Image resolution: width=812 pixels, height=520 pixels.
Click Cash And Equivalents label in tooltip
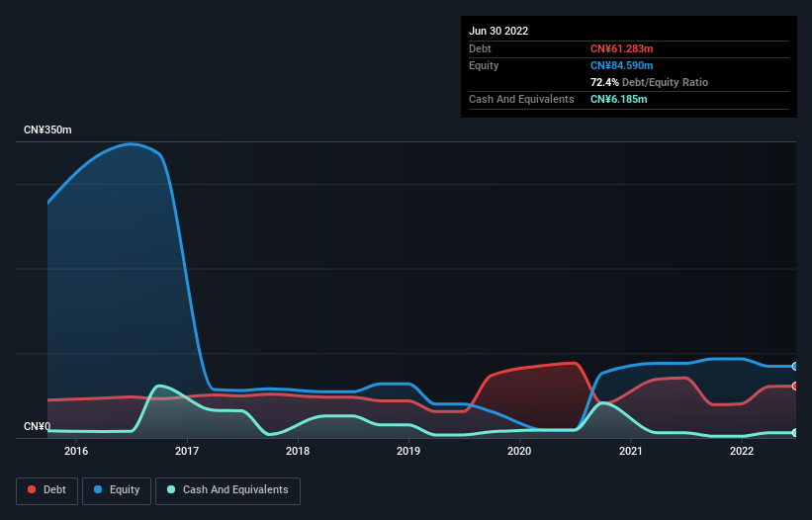coord(521,99)
